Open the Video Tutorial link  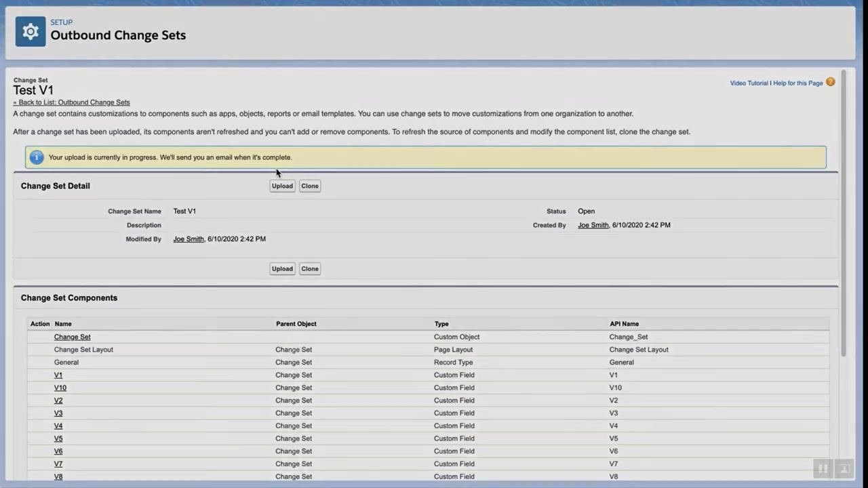click(x=749, y=83)
